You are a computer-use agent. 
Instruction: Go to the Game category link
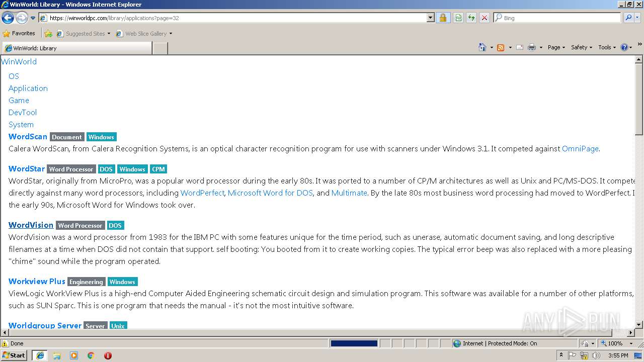(19, 101)
